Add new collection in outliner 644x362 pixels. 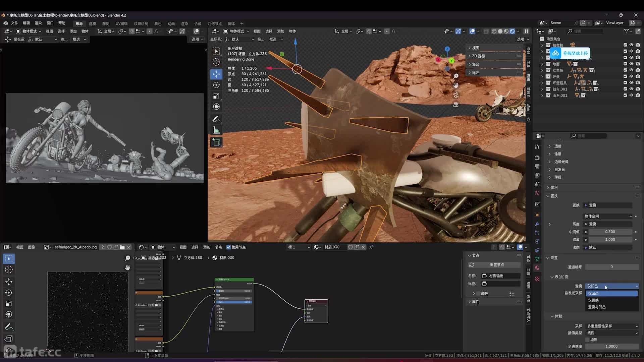[638, 31]
